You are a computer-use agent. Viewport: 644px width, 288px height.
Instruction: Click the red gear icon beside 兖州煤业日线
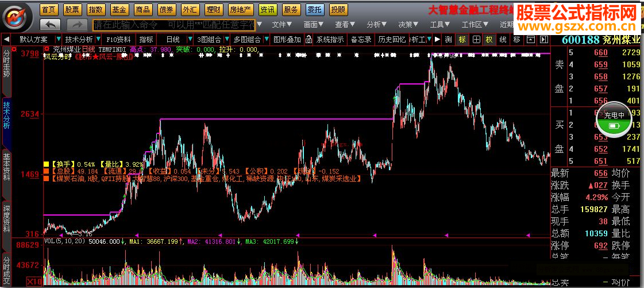47,49
